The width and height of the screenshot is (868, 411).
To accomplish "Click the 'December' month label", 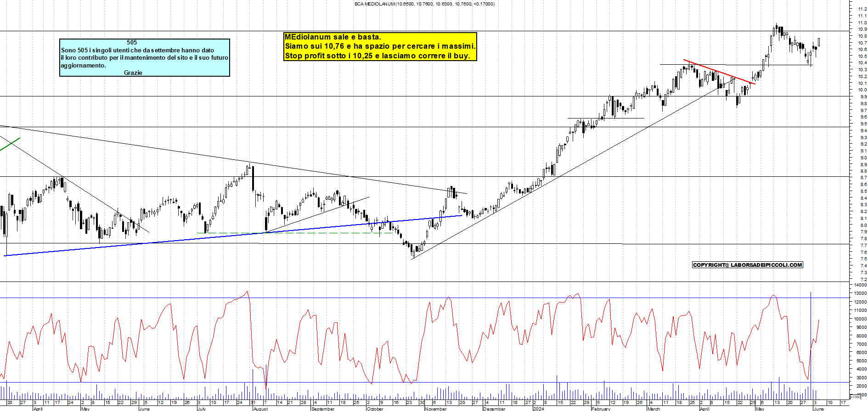I will [x=495, y=409].
